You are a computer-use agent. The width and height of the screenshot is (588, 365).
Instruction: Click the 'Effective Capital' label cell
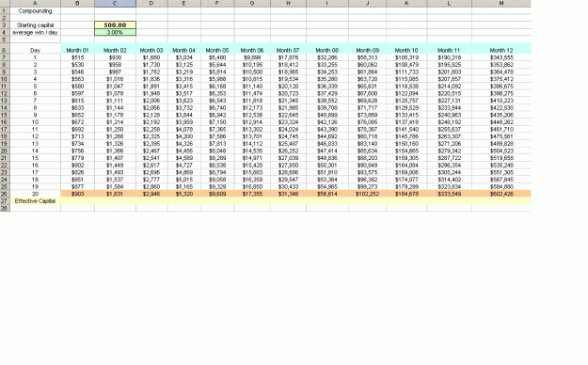[x=35, y=201]
